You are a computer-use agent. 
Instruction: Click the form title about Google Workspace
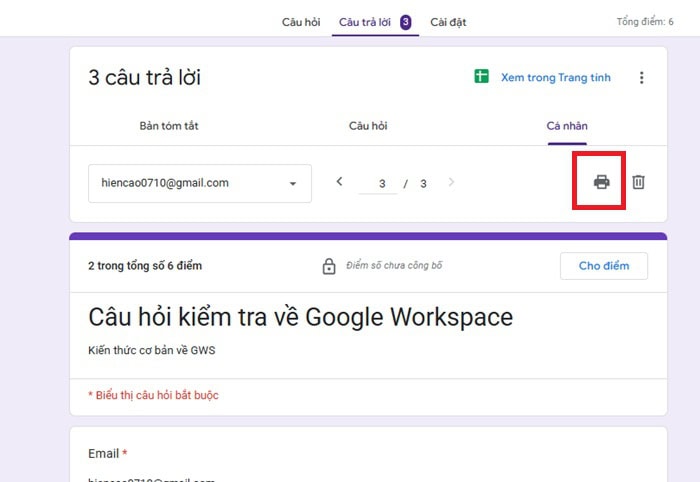click(300, 317)
